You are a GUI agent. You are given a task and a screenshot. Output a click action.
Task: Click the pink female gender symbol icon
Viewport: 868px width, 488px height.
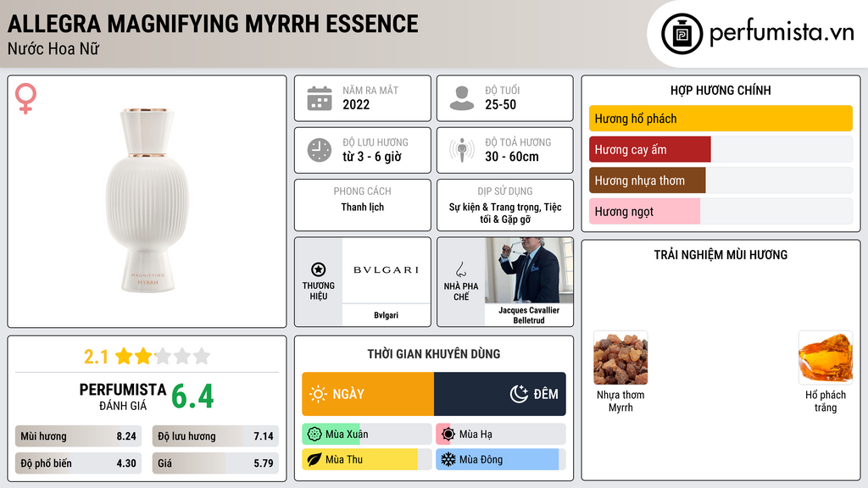[25, 98]
